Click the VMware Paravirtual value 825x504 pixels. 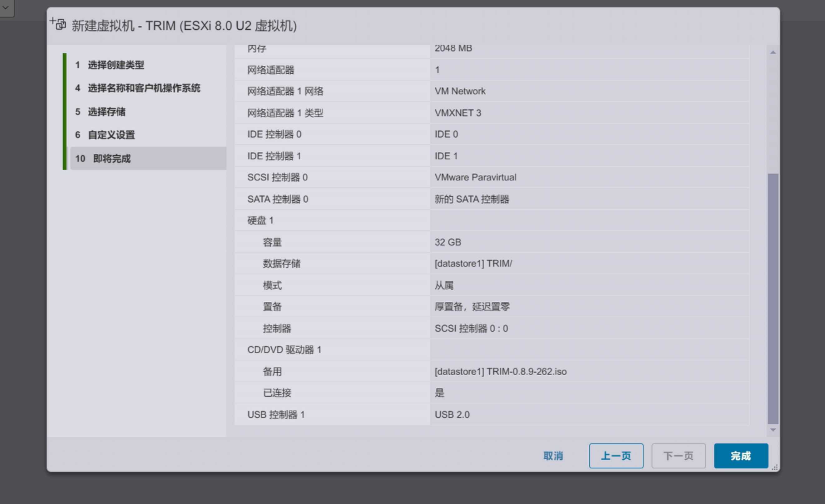[x=476, y=177]
